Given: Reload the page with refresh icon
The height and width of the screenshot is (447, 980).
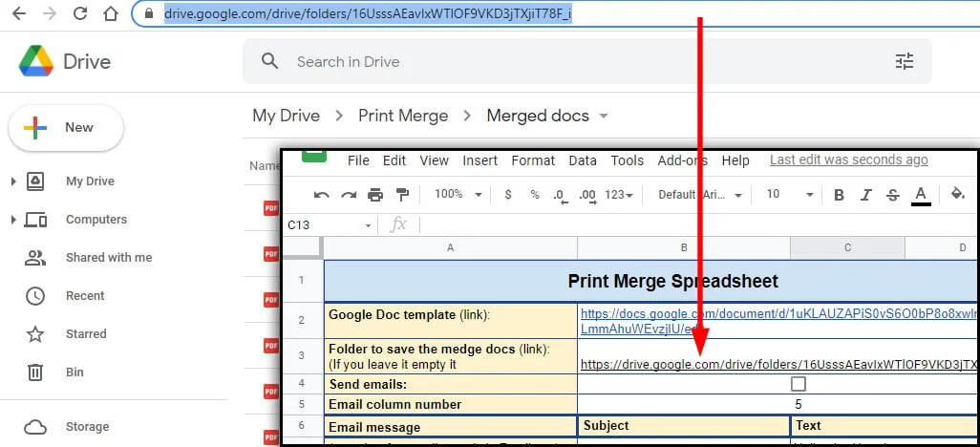Looking at the screenshot, I should pyautogui.click(x=80, y=13).
